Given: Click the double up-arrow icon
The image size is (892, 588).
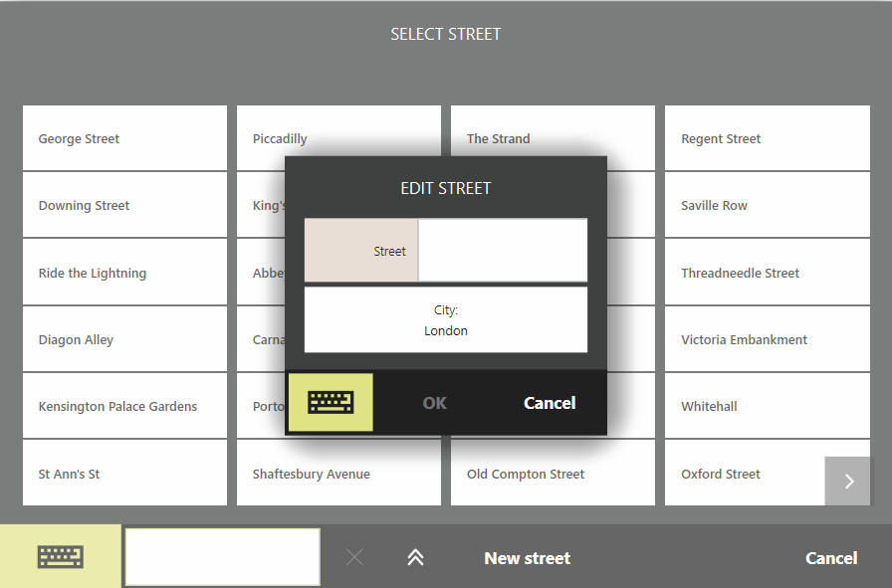Looking at the screenshot, I should pos(415,558).
